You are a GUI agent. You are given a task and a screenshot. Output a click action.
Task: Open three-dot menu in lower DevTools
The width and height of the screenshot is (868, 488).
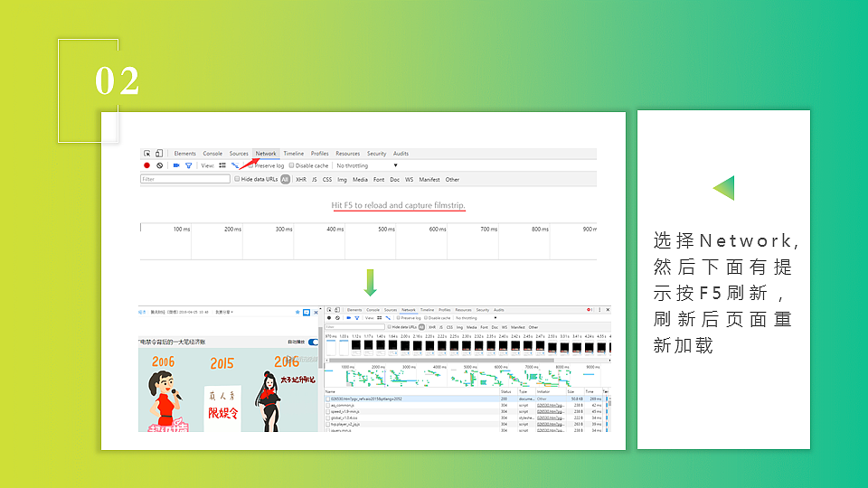pos(599,310)
